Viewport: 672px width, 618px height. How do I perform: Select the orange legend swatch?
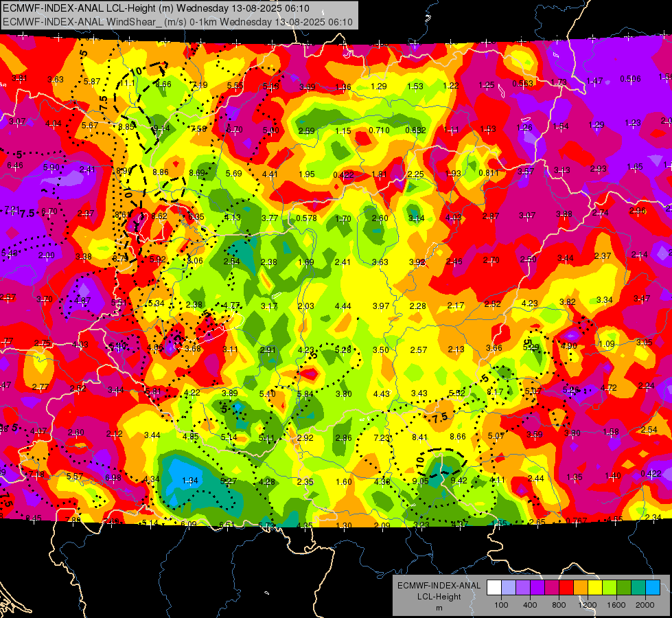[581, 588]
